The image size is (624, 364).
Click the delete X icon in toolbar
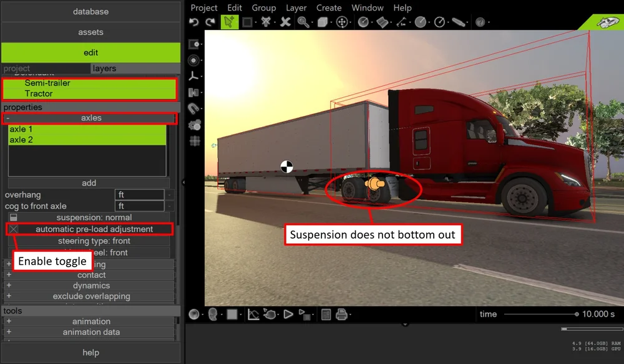click(285, 22)
